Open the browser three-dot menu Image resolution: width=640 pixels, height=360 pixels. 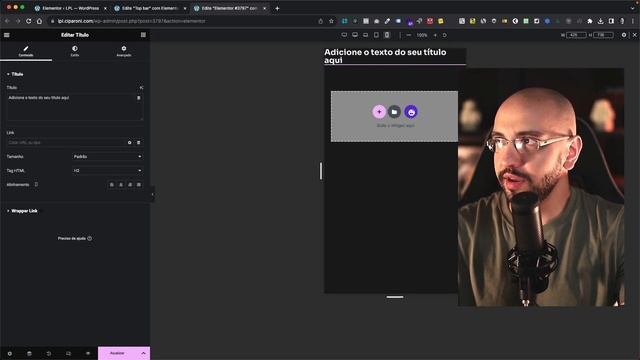[x=633, y=21]
